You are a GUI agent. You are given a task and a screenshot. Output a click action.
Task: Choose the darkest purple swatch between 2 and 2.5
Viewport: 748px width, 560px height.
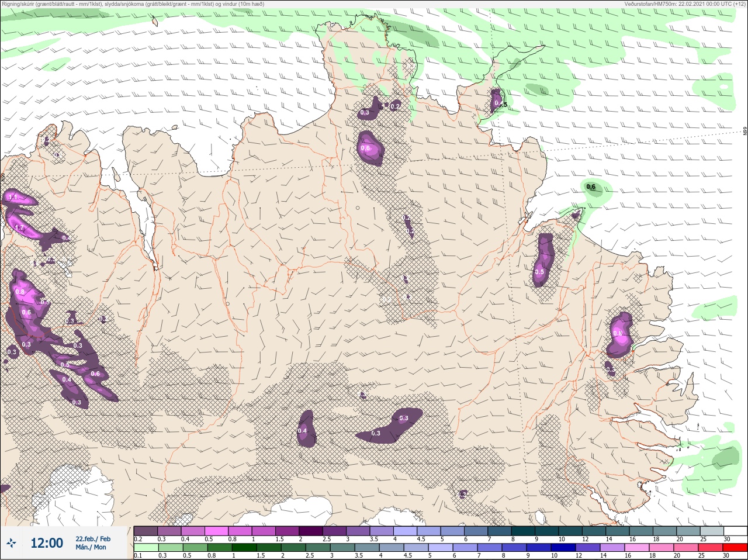[311, 531]
